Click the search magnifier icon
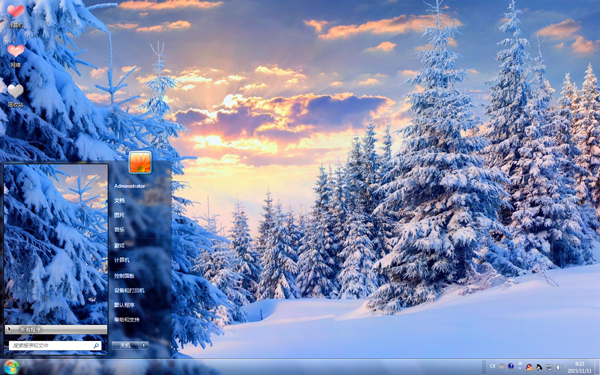The image size is (600, 375). 96,345
